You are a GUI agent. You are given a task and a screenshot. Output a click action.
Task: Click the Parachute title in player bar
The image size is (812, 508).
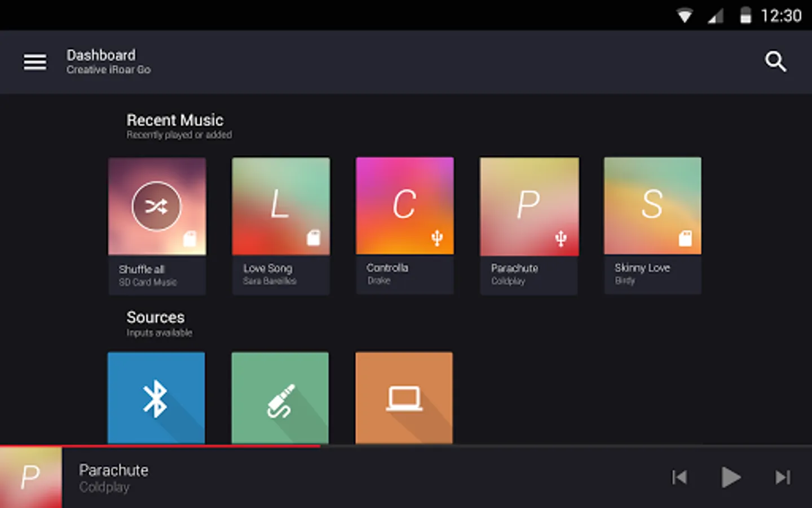tap(113, 470)
